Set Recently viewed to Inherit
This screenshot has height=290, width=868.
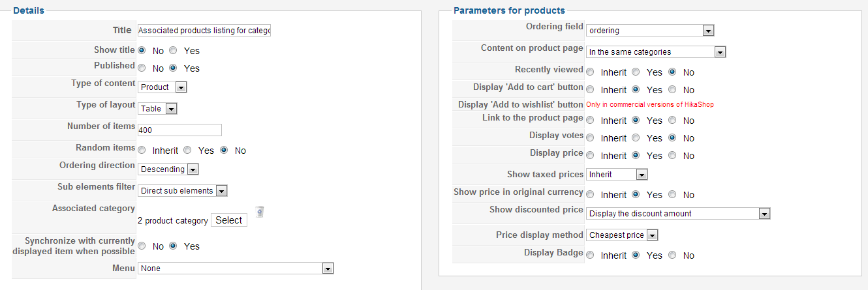590,72
